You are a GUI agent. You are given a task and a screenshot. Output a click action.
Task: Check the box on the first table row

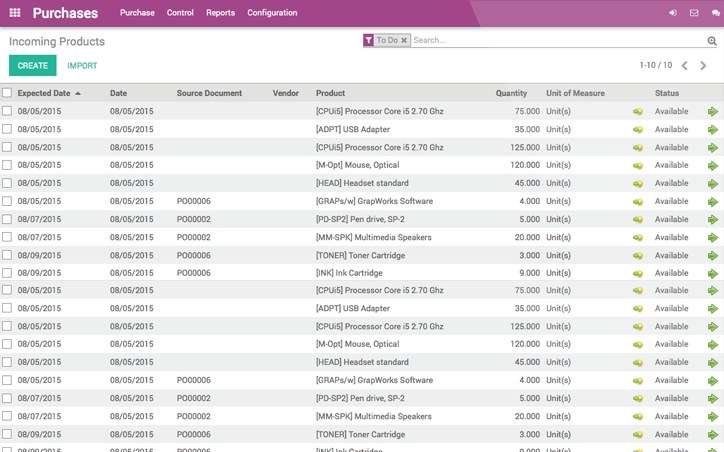tap(7, 111)
